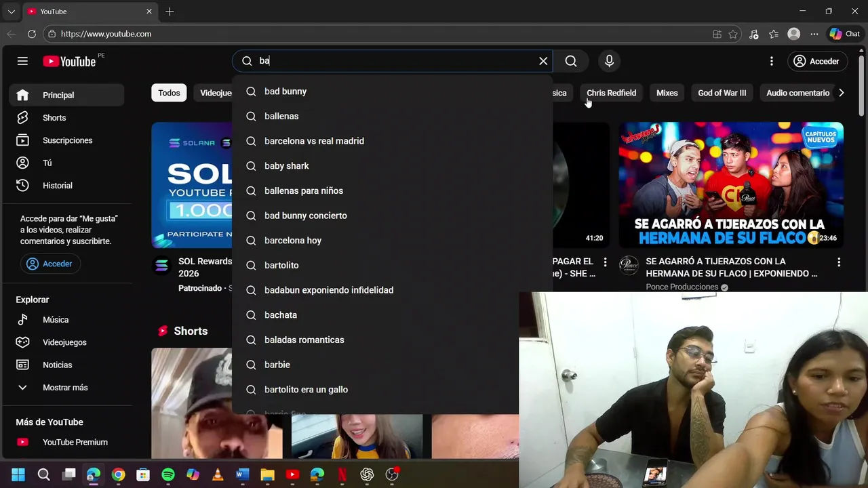Click Acceder sign-in button in header

(816, 61)
